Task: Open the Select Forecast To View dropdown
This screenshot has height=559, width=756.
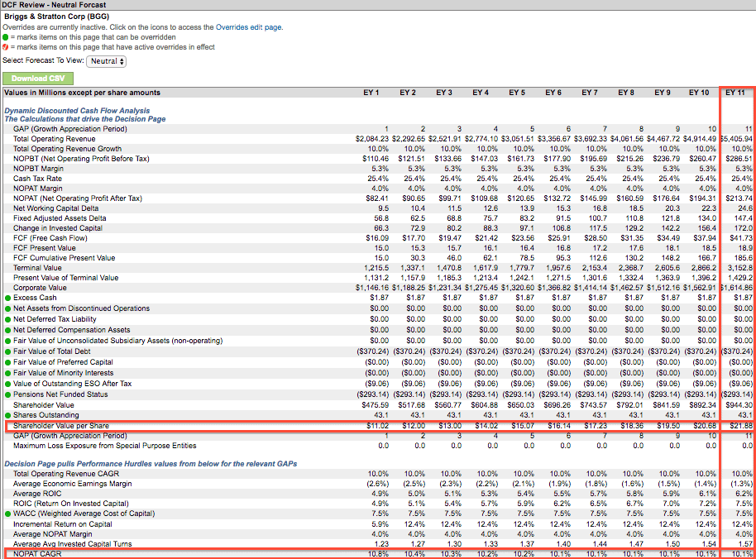Action: (106, 61)
